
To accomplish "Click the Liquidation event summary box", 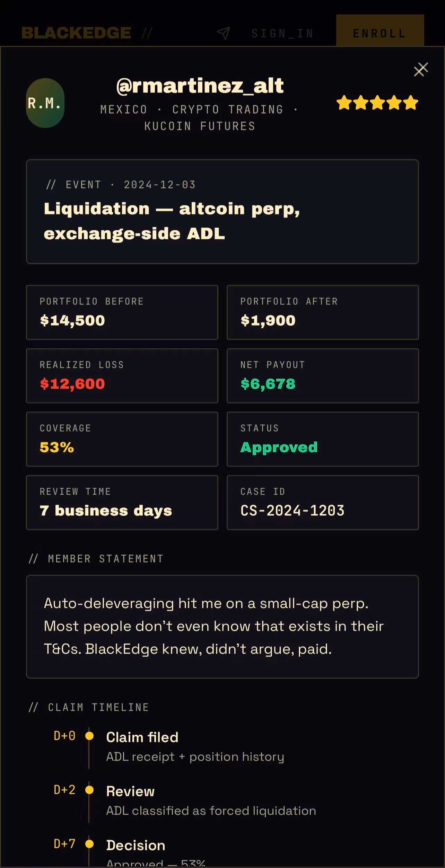I will 222,212.
